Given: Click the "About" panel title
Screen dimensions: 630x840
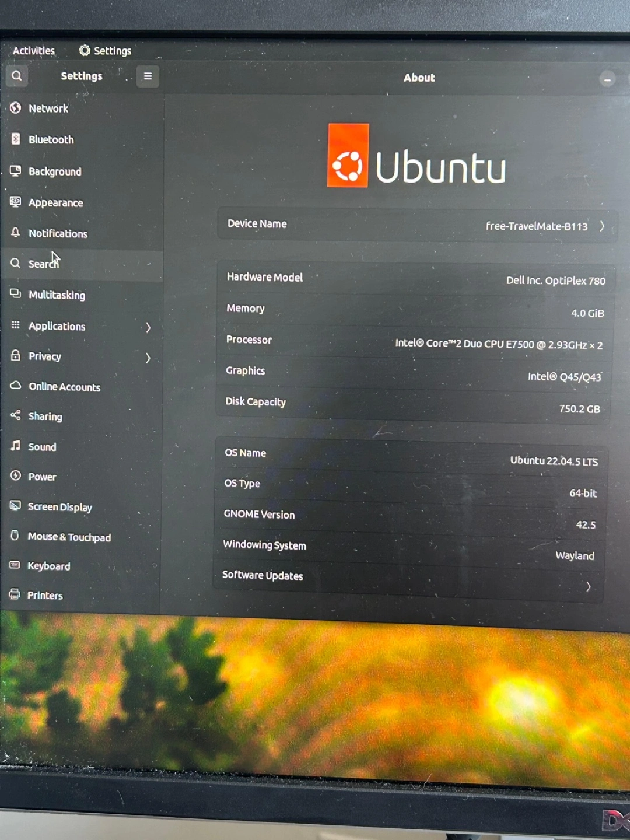Looking at the screenshot, I should coord(419,78).
